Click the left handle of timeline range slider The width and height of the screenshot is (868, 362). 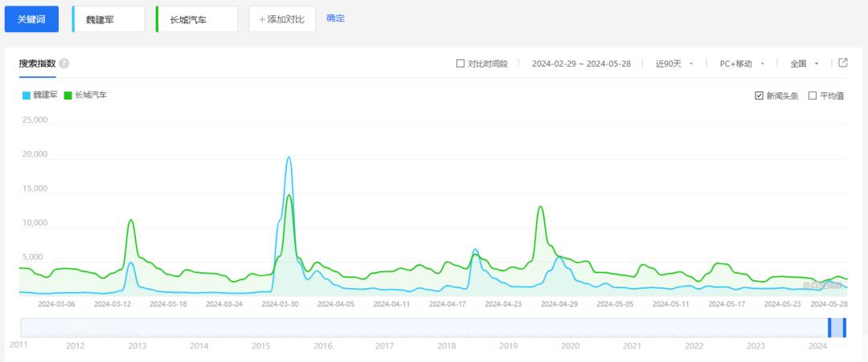pyautogui.click(x=829, y=327)
